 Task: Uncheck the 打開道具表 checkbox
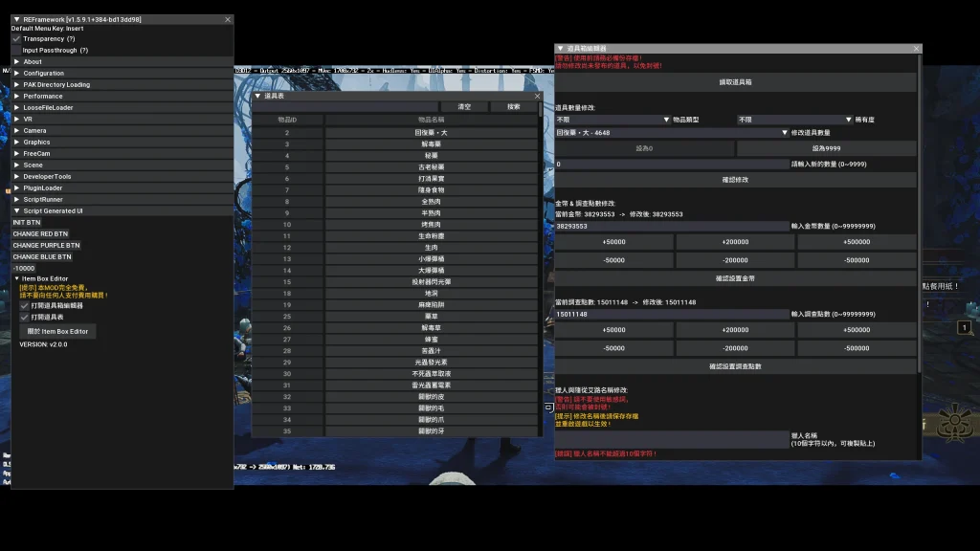[x=24, y=317]
